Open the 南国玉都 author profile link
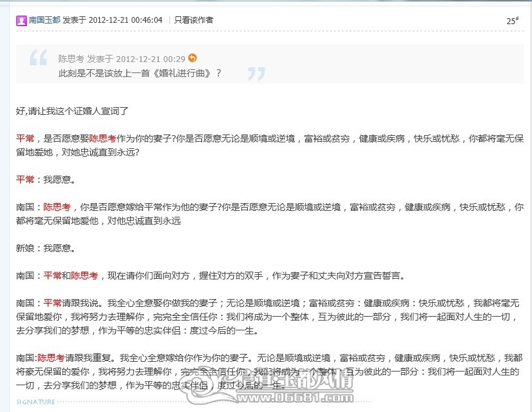 click(x=44, y=20)
